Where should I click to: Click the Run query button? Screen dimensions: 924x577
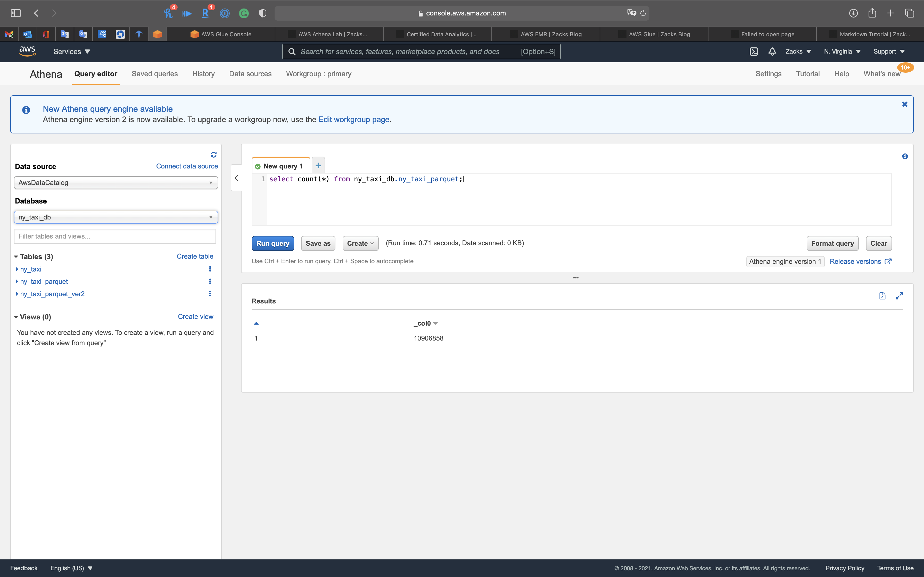[x=273, y=243]
